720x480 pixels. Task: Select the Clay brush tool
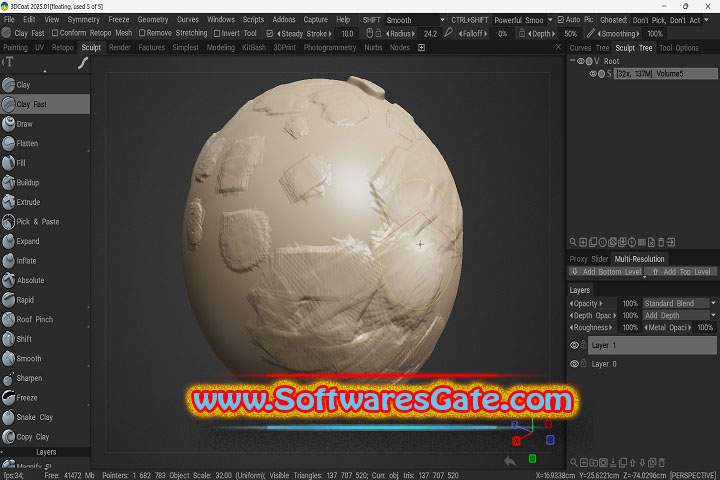click(45, 85)
